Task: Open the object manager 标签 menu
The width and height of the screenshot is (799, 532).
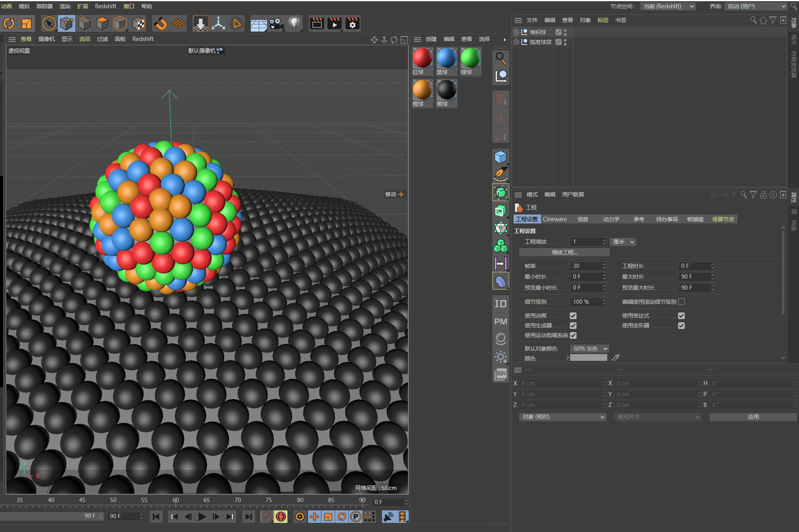Action: click(x=603, y=20)
